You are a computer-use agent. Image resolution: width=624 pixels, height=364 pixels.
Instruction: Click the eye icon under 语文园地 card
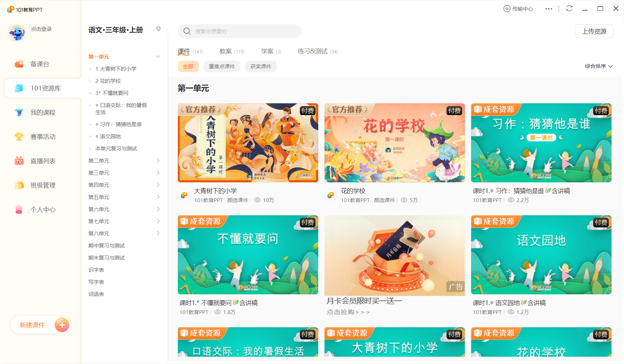(x=511, y=312)
